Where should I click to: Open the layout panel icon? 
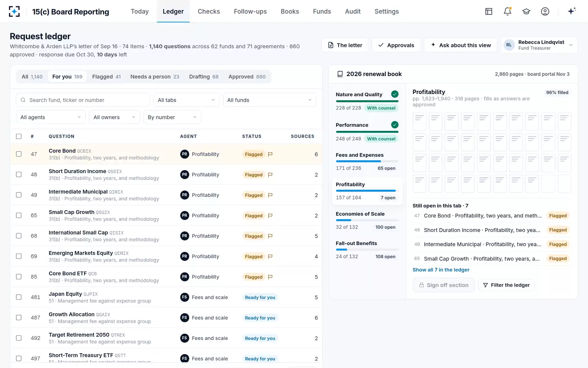click(489, 11)
